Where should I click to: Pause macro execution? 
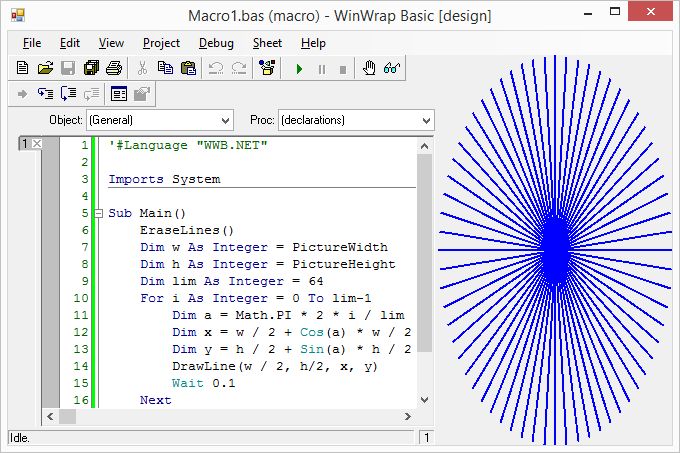322,69
